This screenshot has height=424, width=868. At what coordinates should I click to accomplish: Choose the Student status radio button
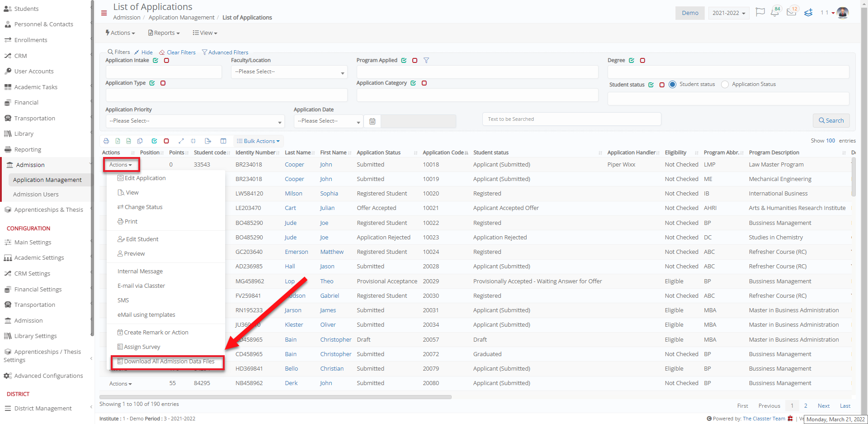tap(672, 84)
